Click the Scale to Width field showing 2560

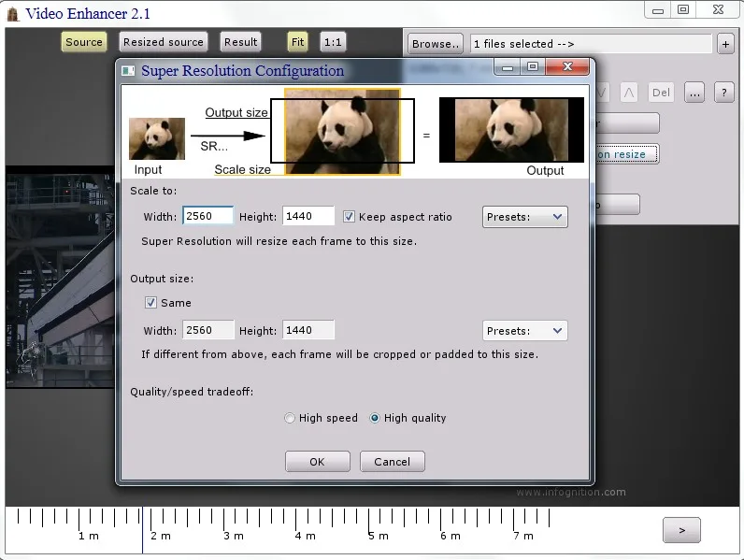(207, 216)
